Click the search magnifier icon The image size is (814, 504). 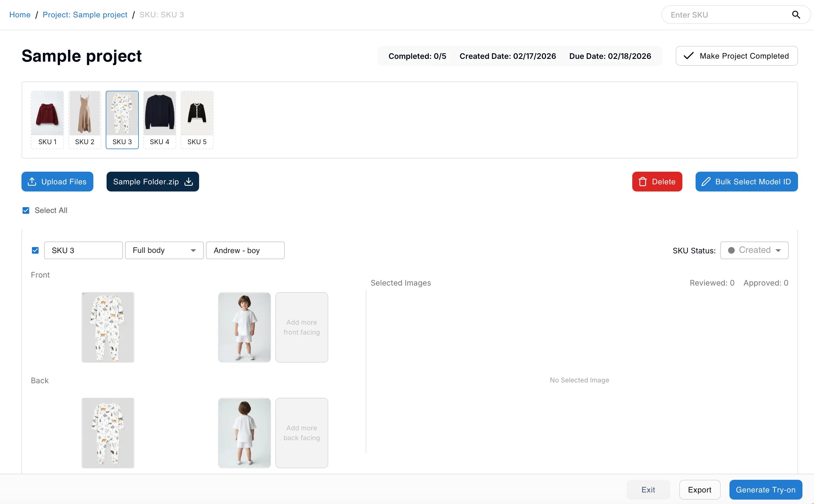[796, 15]
